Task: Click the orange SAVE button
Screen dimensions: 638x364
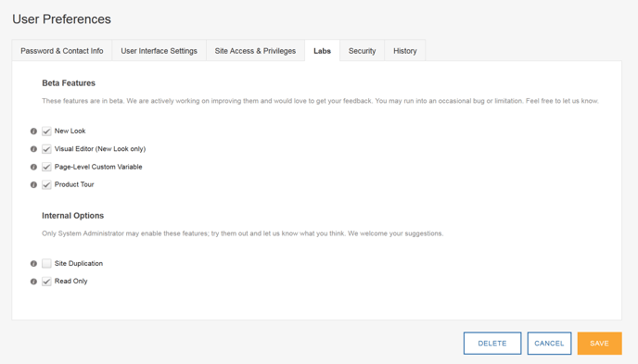Action: pos(599,344)
